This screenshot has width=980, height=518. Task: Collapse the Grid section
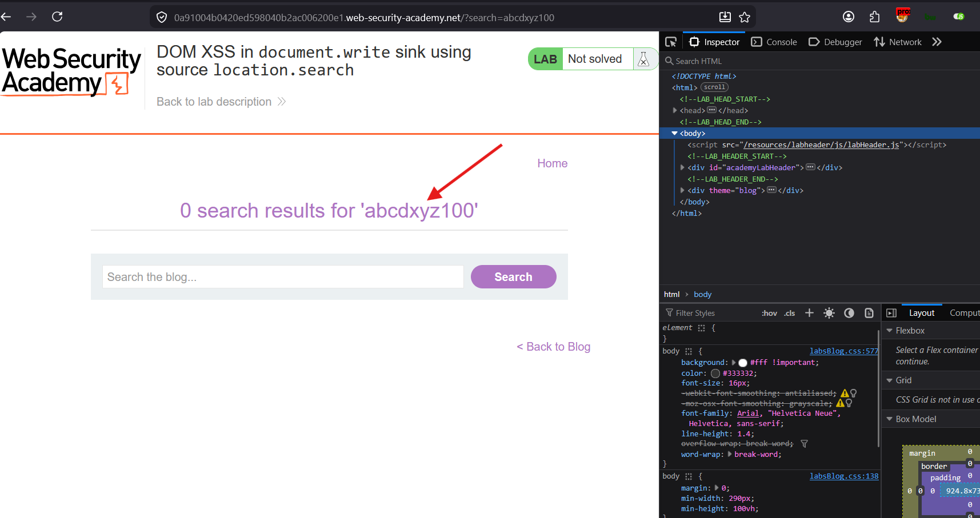tap(889, 380)
